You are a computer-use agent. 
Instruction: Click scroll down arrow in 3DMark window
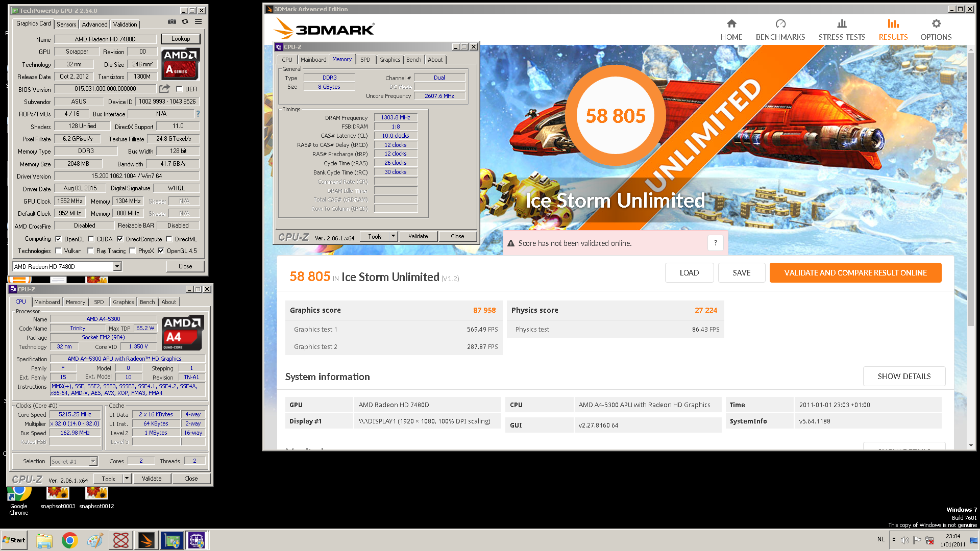971,445
